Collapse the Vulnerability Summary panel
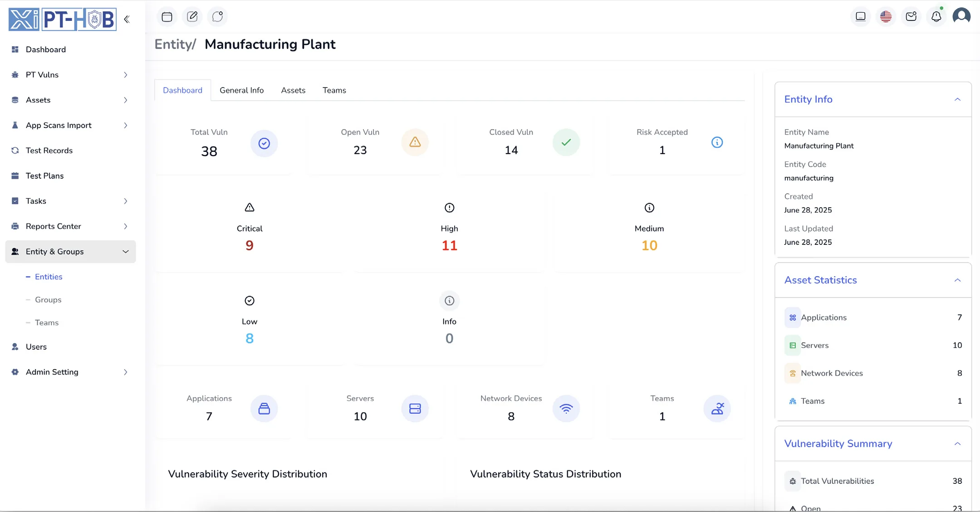Image resolution: width=980 pixels, height=512 pixels. [957, 444]
